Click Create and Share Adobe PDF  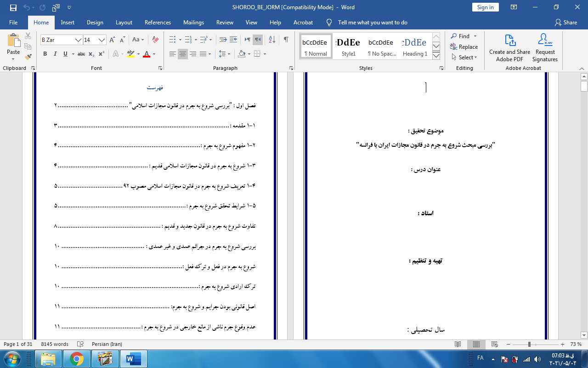pos(509,48)
